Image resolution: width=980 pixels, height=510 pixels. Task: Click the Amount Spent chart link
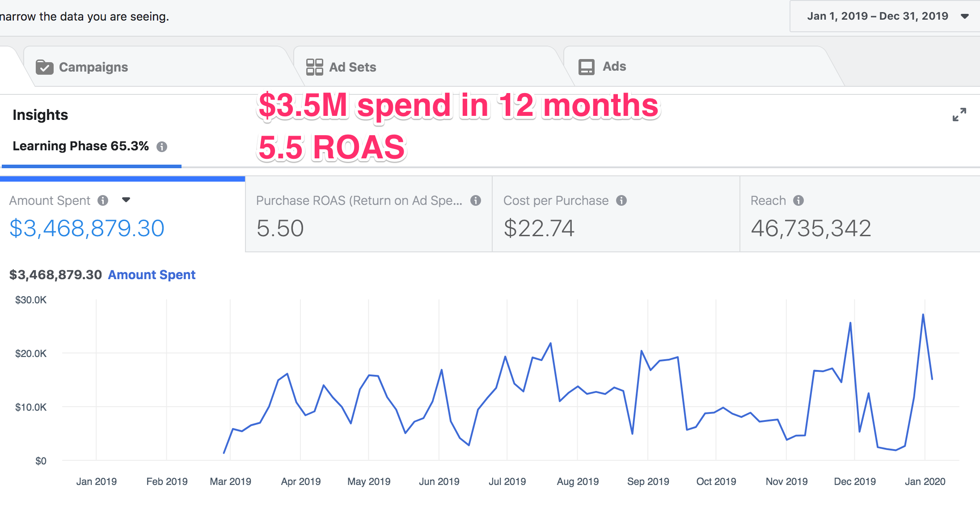click(x=152, y=275)
